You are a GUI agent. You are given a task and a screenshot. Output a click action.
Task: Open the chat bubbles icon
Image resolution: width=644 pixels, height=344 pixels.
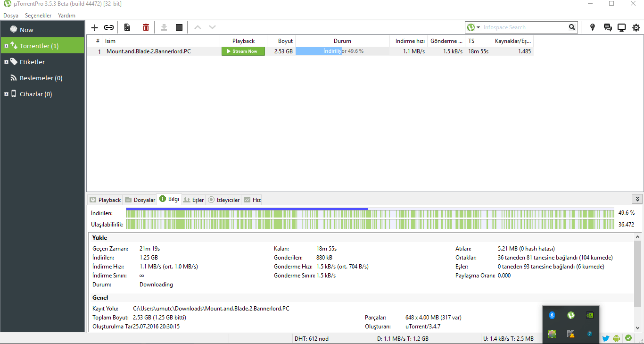pyautogui.click(x=608, y=27)
